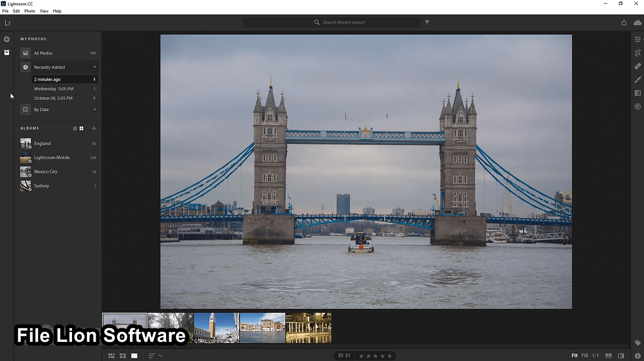Choose 1:1 zoom level
This screenshot has width=644, height=361.
pyautogui.click(x=596, y=355)
